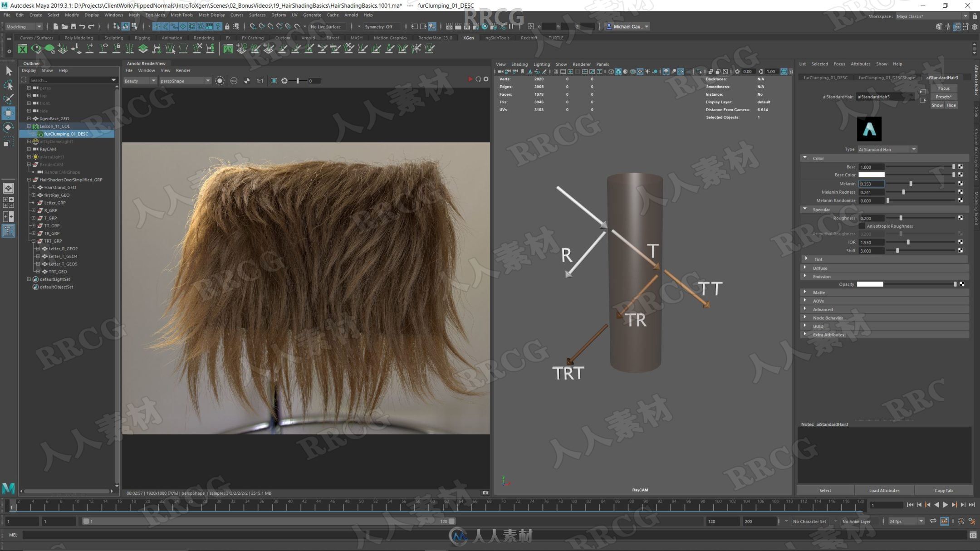
Task: Click the XGen menu in top bar
Action: pos(470,38)
